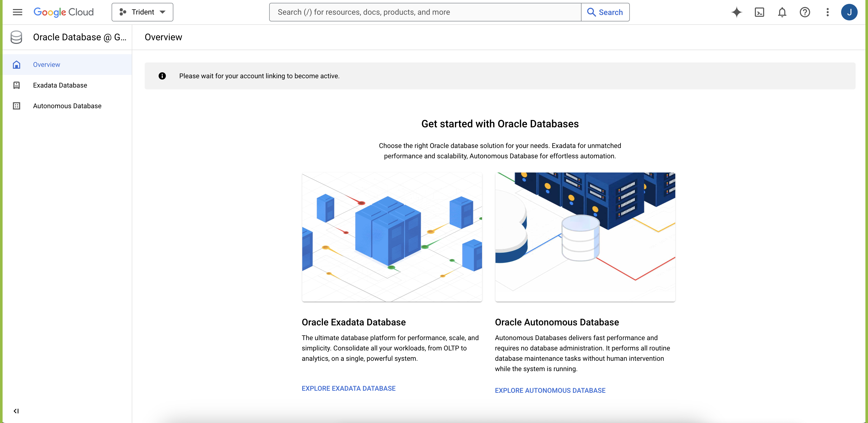Open the notifications bell
Image resolution: width=868 pixels, height=423 pixels.
point(782,12)
